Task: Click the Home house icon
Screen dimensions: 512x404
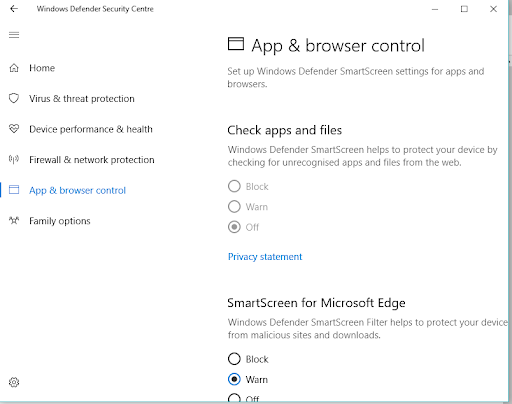Action: click(x=14, y=68)
